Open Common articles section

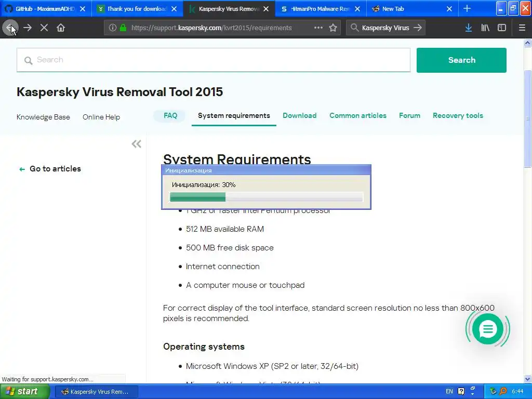[x=358, y=116]
